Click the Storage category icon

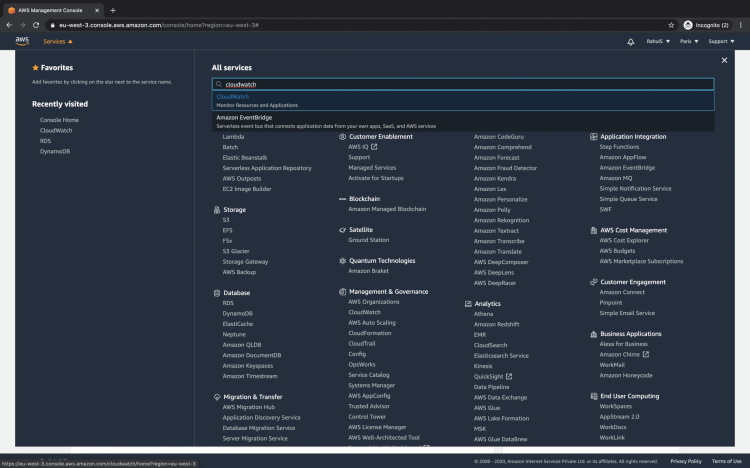(217, 210)
